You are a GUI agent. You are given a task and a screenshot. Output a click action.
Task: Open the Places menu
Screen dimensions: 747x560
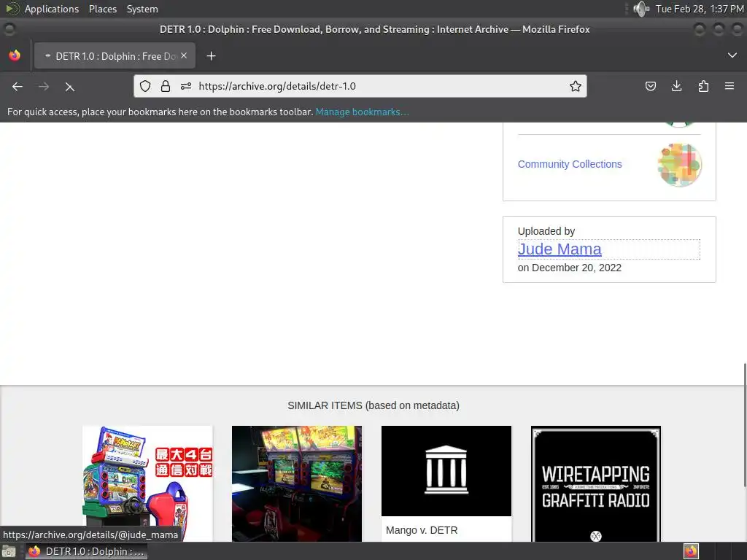click(x=103, y=9)
